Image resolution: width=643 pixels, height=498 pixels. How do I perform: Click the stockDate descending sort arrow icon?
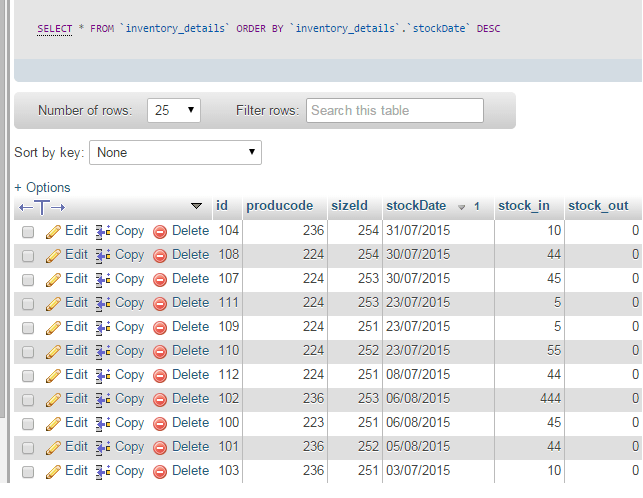[x=462, y=207]
